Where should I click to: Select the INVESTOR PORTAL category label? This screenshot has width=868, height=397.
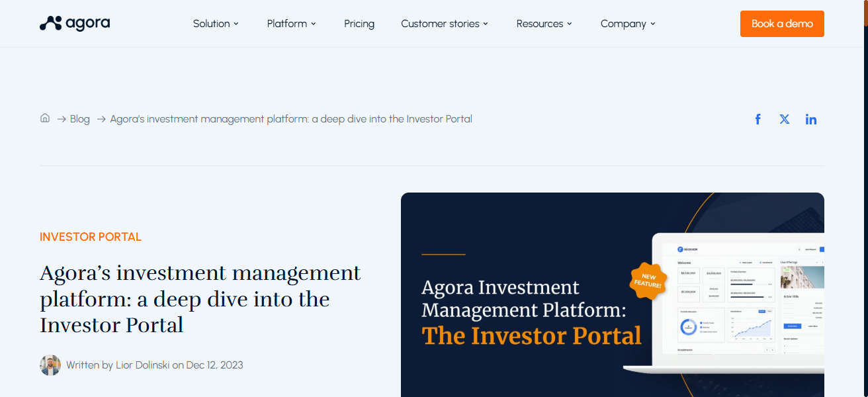point(91,236)
